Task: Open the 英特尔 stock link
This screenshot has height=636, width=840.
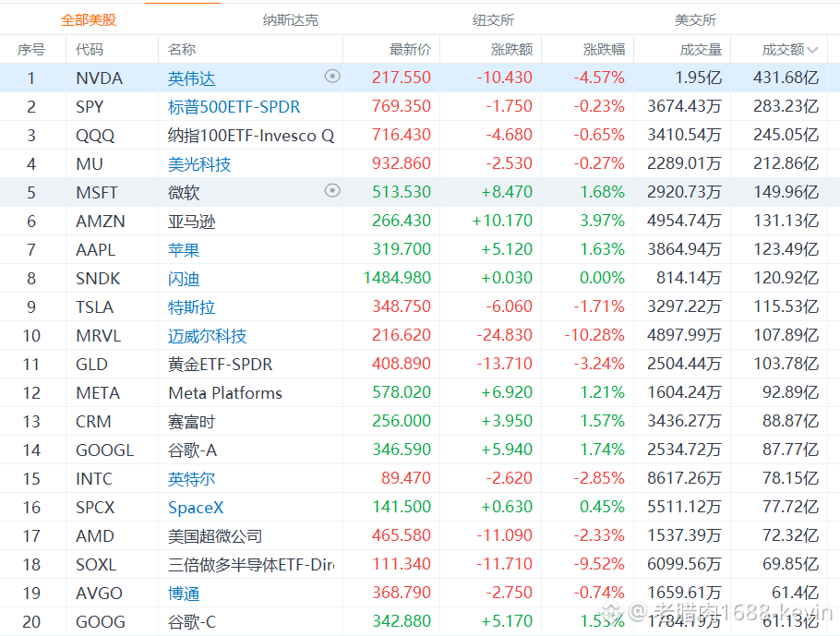Action: pos(191,478)
